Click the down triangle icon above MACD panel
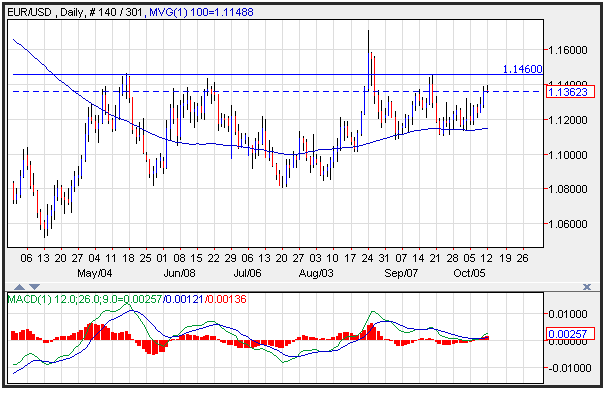The height and width of the screenshot is (394, 605). 34,287
